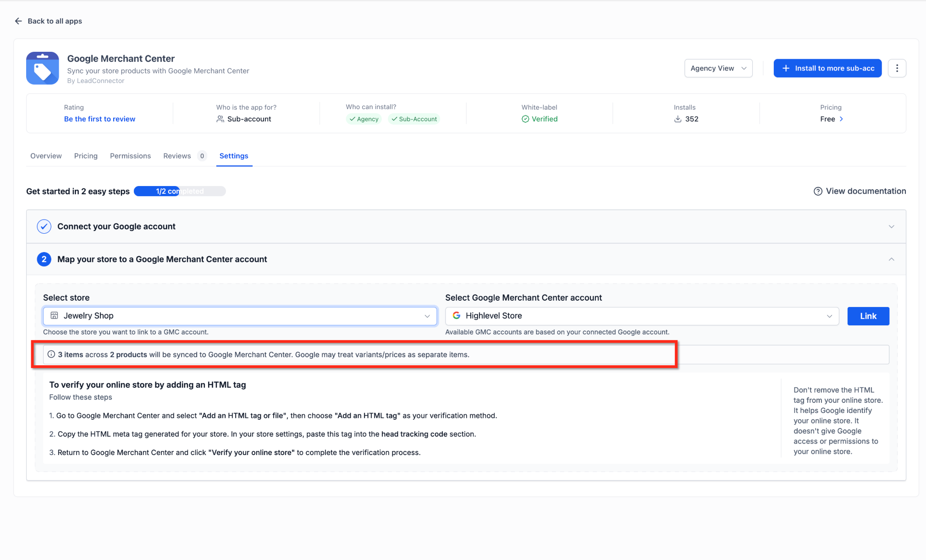Click the back arrow icon
The width and height of the screenshot is (926, 560).
click(x=18, y=21)
